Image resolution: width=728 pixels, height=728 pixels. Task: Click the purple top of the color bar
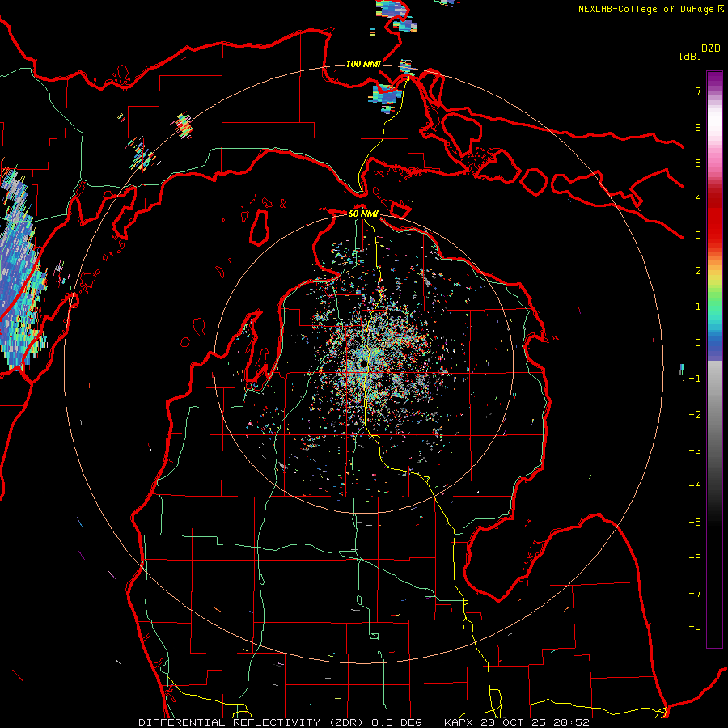(714, 79)
